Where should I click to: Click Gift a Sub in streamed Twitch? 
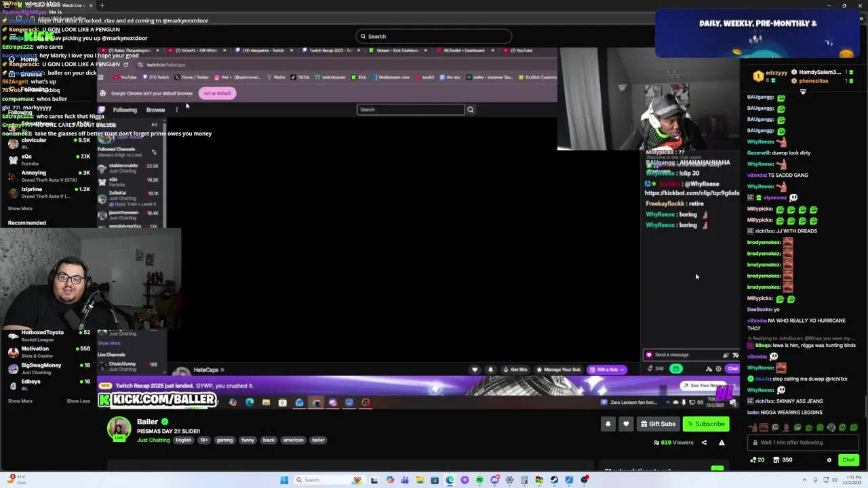(x=607, y=369)
